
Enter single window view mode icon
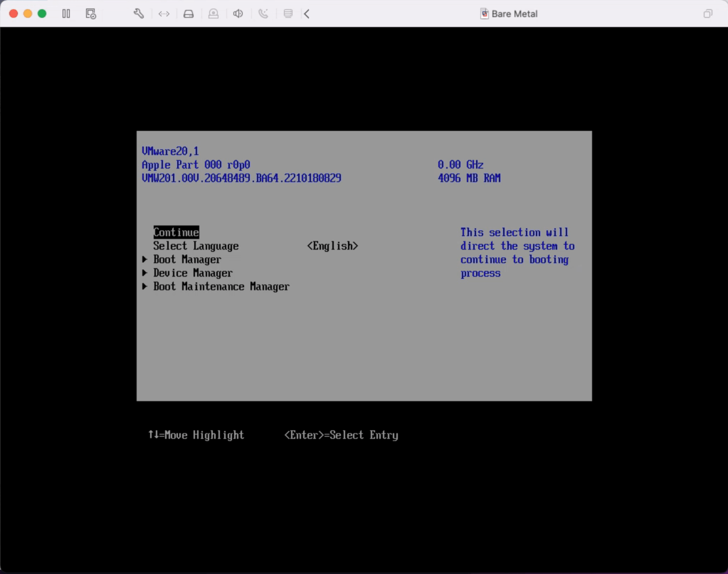tap(708, 14)
